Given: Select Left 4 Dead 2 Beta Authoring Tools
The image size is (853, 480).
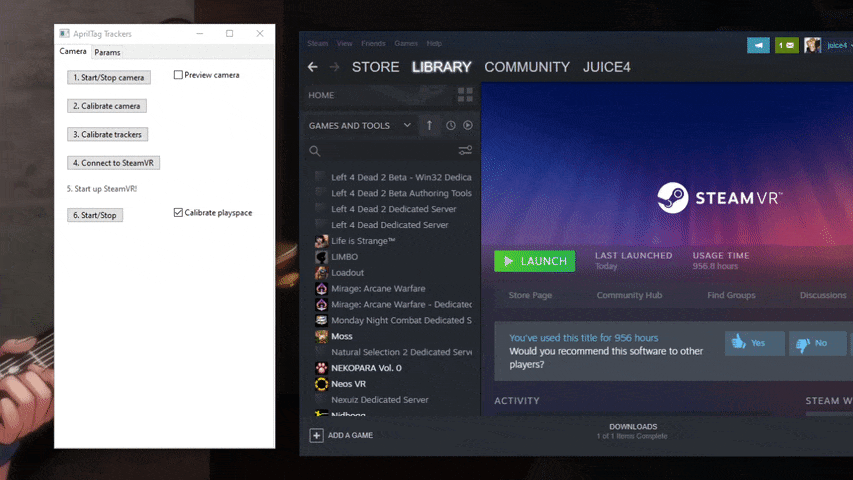Looking at the screenshot, I should click(x=401, y=193).
